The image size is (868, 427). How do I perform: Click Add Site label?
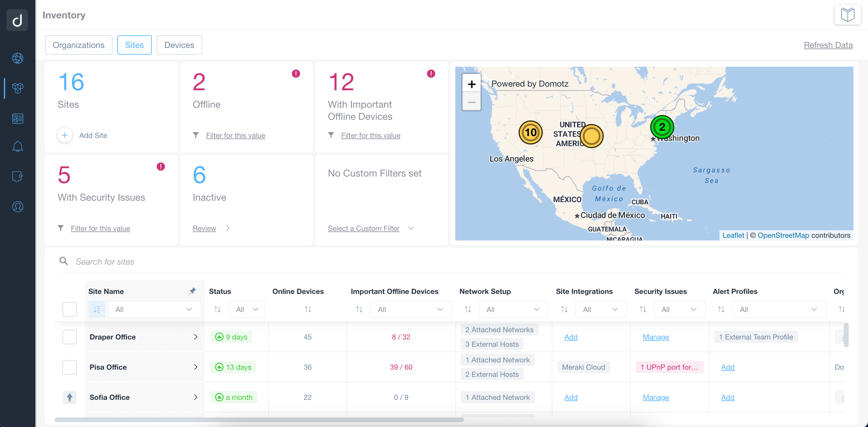pyautogui.click(x=93, y=135)
